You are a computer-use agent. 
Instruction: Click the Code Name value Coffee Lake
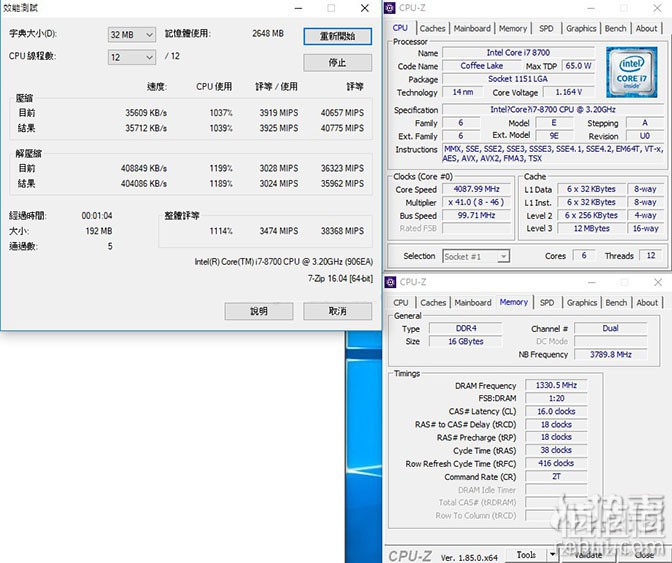pos(482,66)
